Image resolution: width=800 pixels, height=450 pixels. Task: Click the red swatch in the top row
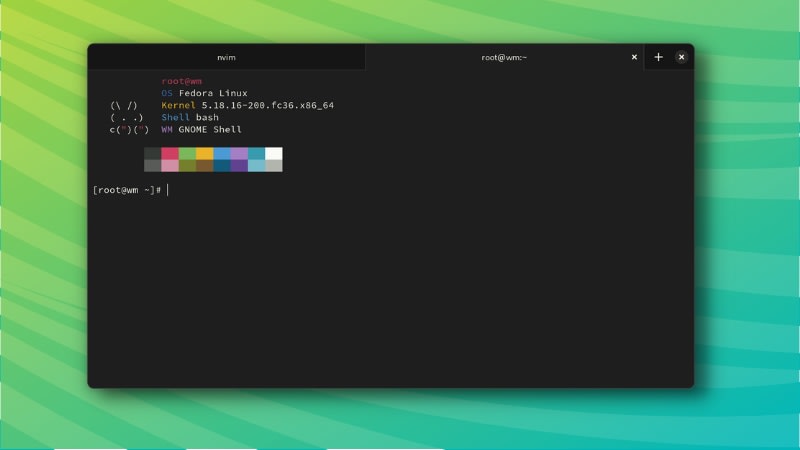pyautogui.click(x=170, y=154)
